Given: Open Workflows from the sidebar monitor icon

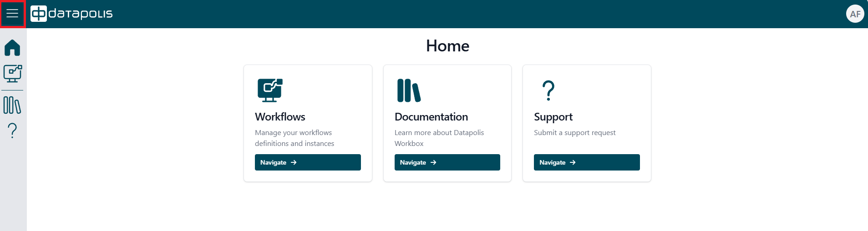Looking at the screenshot, I should (12, 74).
